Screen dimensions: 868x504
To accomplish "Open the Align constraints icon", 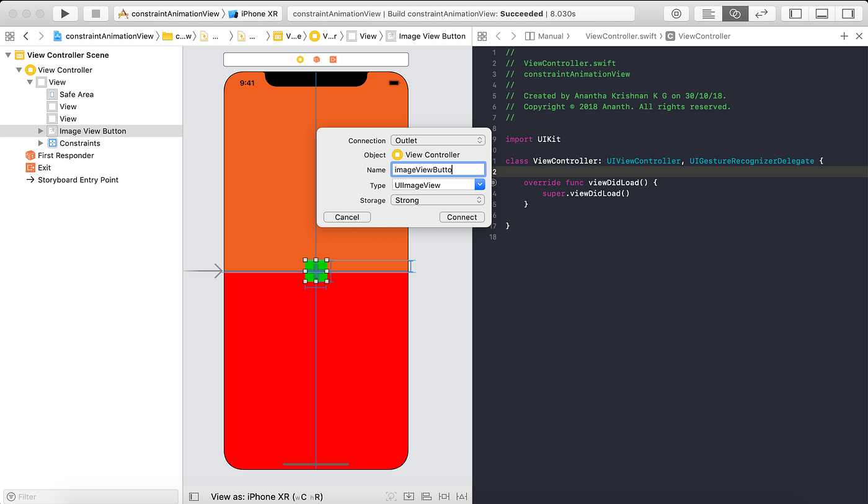I will pos(426,496).
